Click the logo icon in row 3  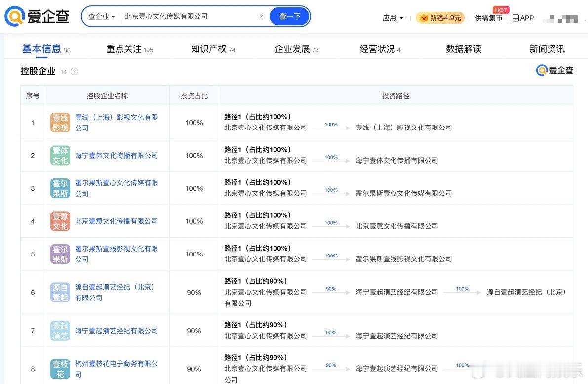(x=60, y=188)
